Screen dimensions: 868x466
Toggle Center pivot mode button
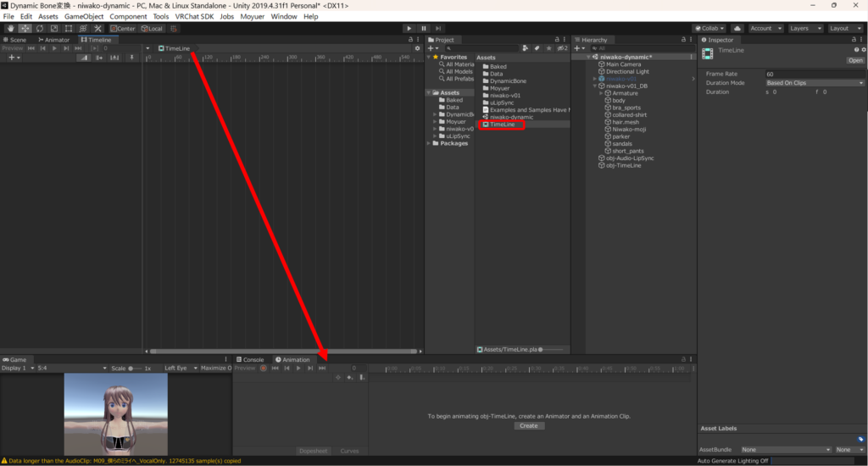tap(122, 28)
